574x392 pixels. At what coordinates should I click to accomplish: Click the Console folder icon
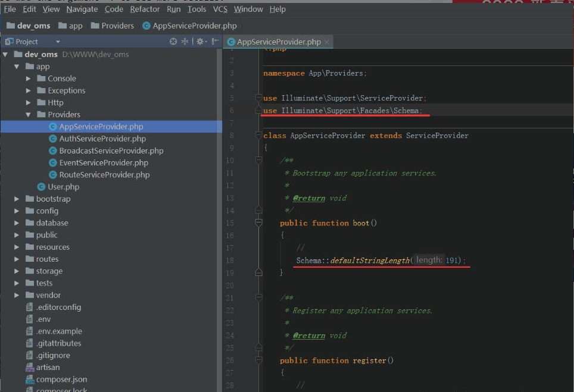coord(41,79)
